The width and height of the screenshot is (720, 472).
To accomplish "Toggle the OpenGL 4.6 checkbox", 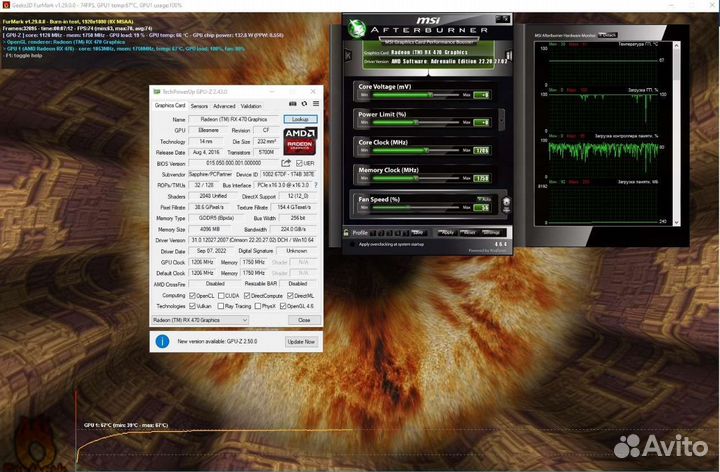I will coord(283,306).
